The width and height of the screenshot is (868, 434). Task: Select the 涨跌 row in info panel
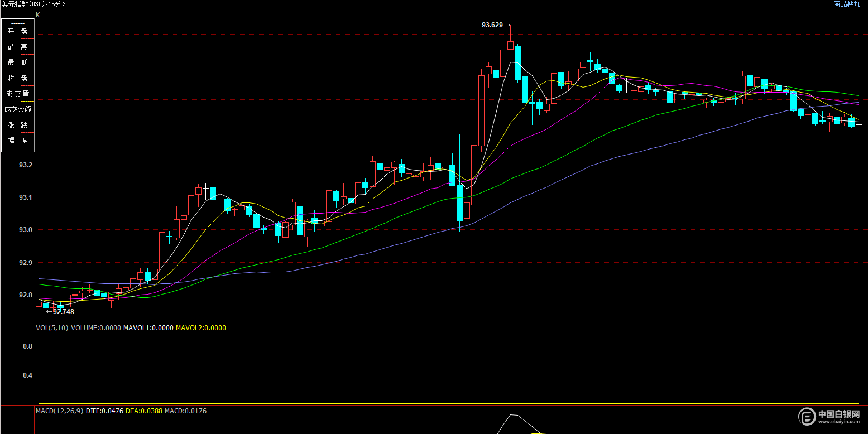pyautogui.click(x=17, y=125)
